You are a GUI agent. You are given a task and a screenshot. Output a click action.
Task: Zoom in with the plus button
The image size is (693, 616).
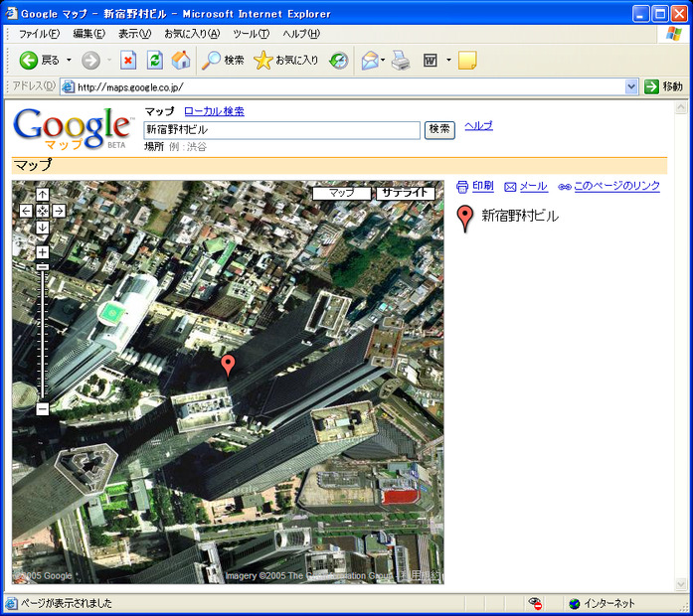point(43,252)
